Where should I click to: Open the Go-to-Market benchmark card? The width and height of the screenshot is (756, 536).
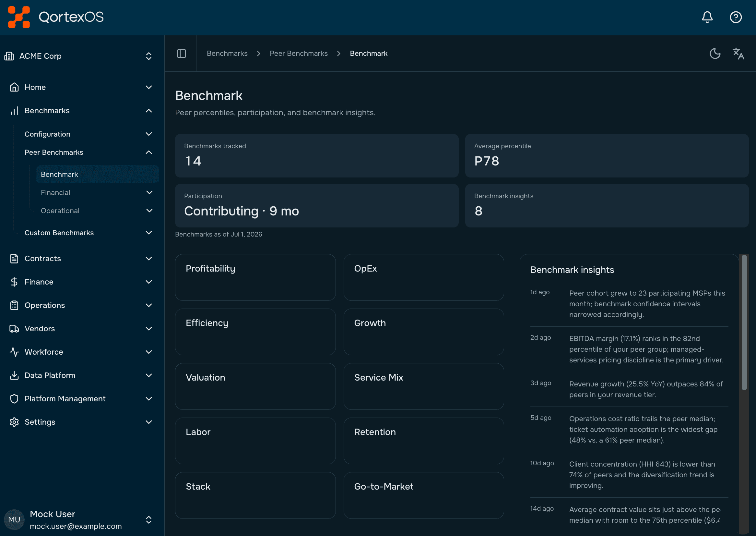tap(424, 495)
